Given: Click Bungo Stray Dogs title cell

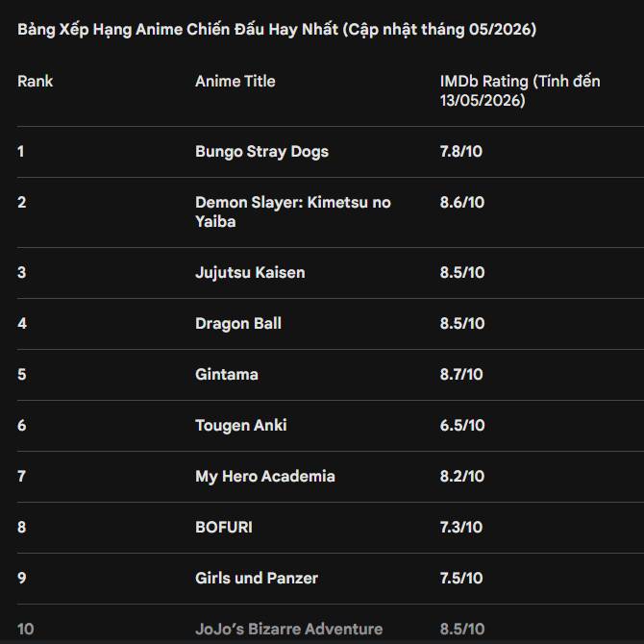Looking at the screenshot, I should [261, 152].
